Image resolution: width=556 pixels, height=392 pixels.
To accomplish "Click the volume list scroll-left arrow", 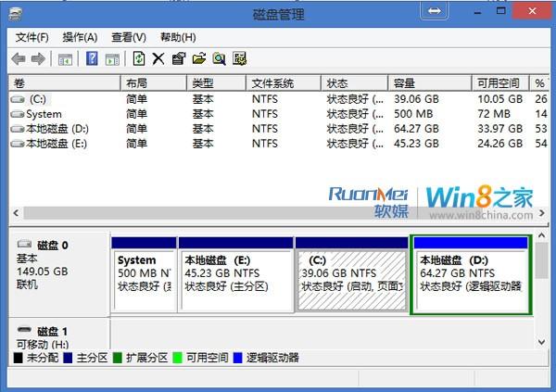I will point(16,213).
